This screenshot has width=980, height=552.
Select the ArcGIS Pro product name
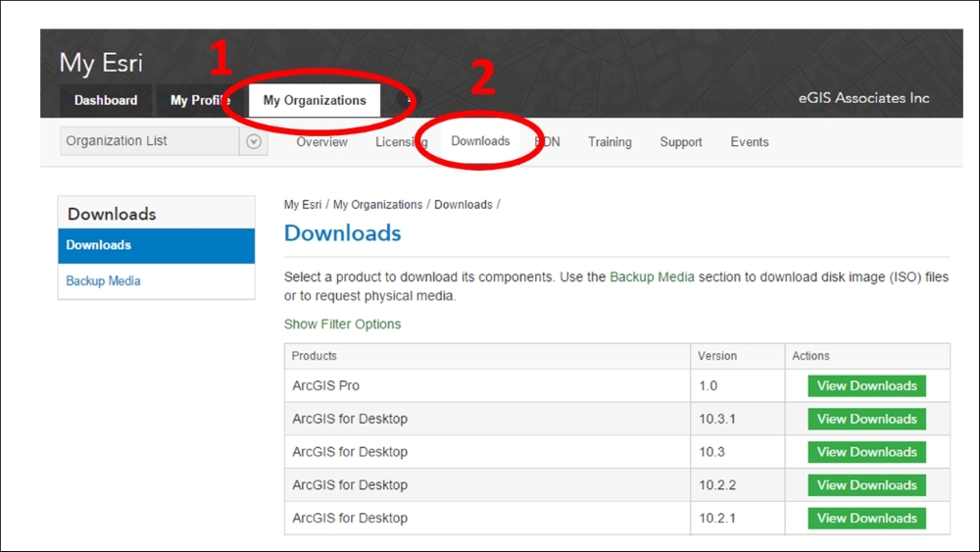[x=325, y=385]
